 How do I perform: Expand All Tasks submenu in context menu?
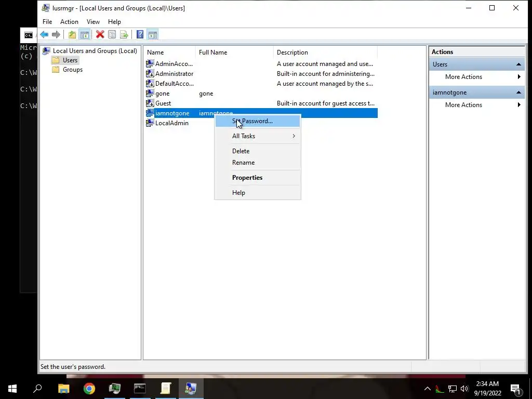pyautogui.click(x=258, y=136)
